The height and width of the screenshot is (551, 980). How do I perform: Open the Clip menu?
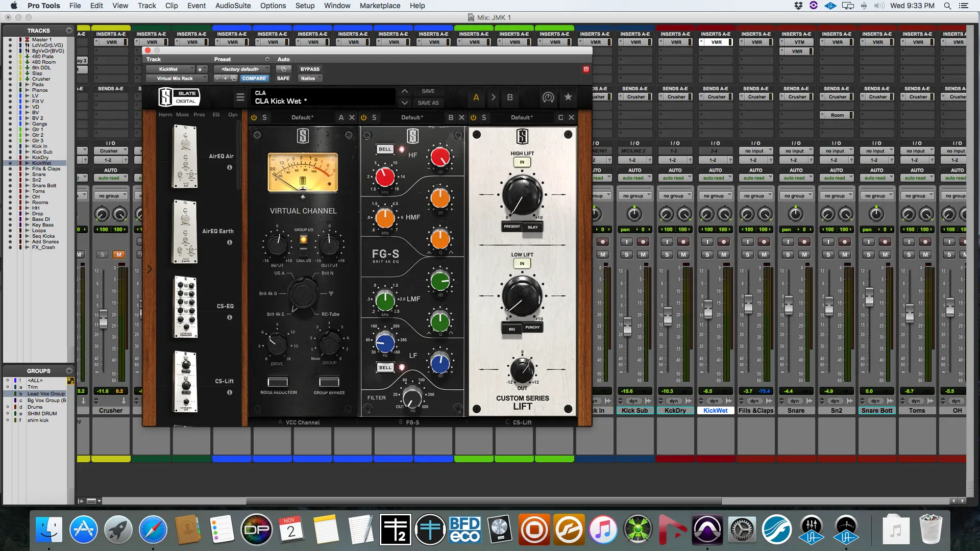[x=171, y=6]
